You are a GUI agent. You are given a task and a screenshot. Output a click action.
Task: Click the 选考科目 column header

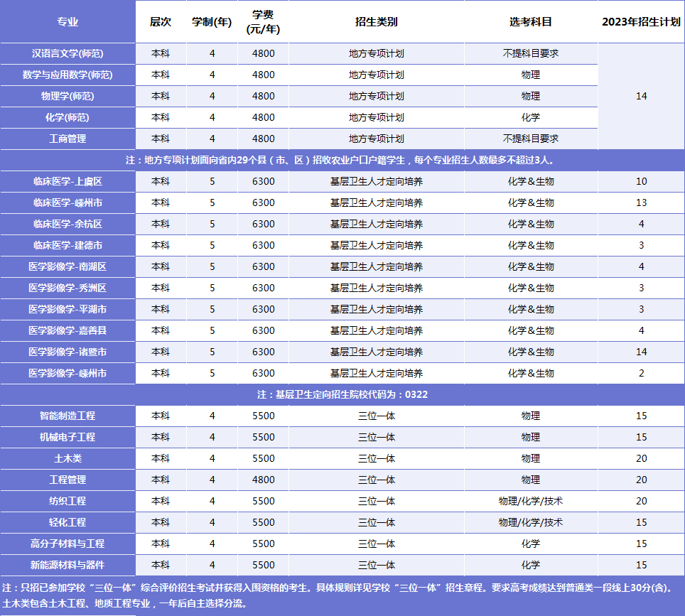530,21
